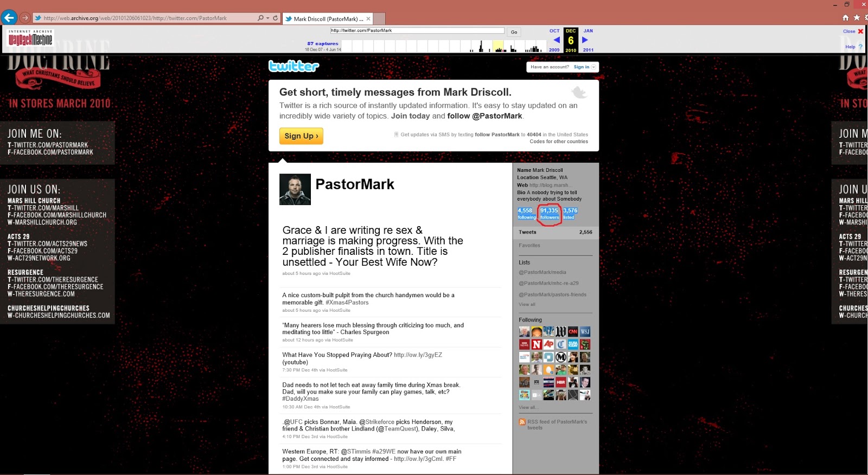Image resolution: width=868 pixels, height=475 pixels.
Task: Go to previous capture with left blue arrow
Action: (x=556, y=40)
